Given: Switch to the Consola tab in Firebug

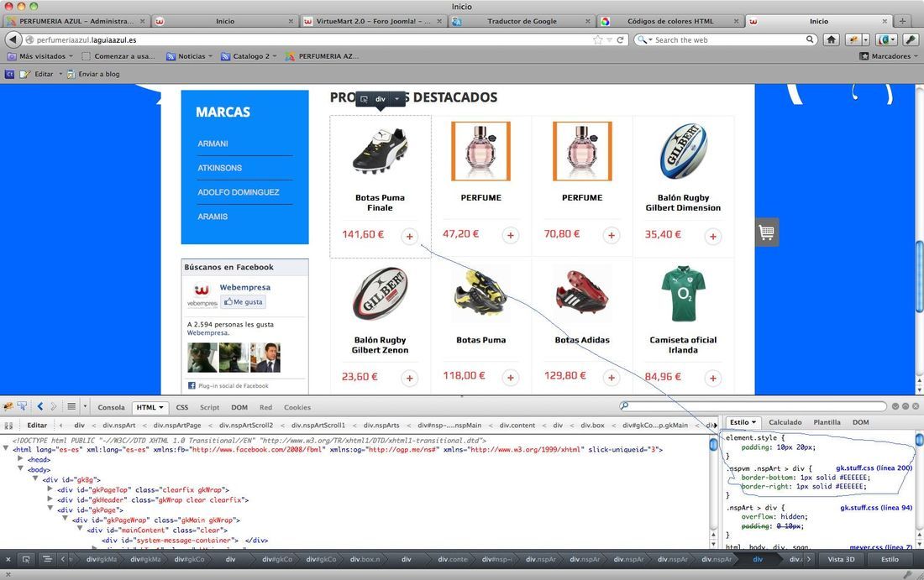Looking at the screenshot, I should coord(112,407).
